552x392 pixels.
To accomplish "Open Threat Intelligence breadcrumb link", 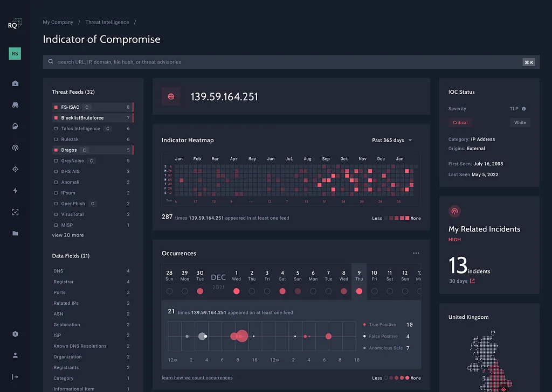I will pos(107,22).
